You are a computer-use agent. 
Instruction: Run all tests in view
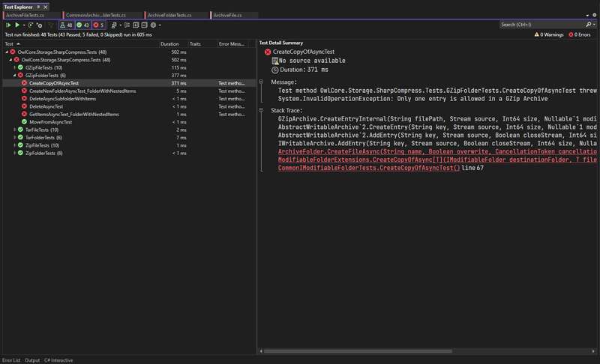coord(8,25)
